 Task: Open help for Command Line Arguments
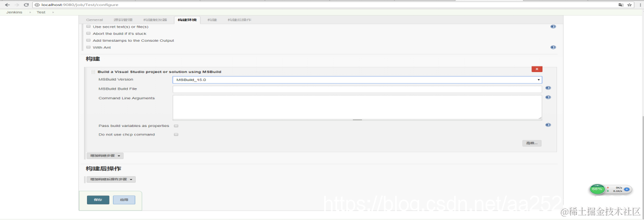pos(548,97)
